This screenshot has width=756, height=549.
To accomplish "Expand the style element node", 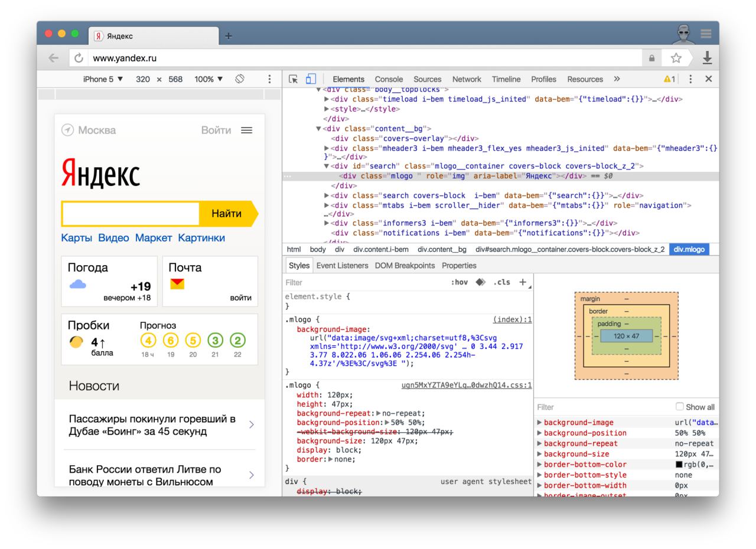I will coord(327,109).
